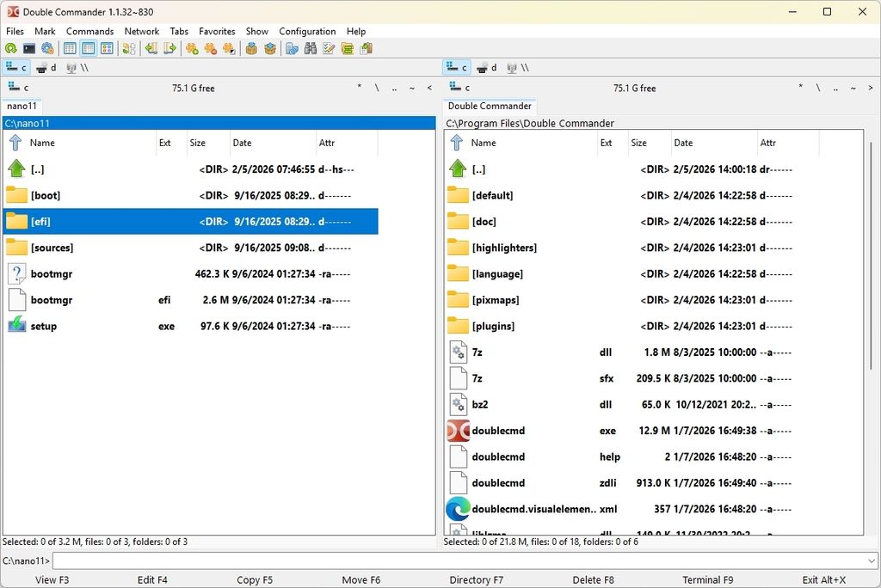Select the Double Commander folder tab
The image size is (881, 588).
[x=490, y=106]
